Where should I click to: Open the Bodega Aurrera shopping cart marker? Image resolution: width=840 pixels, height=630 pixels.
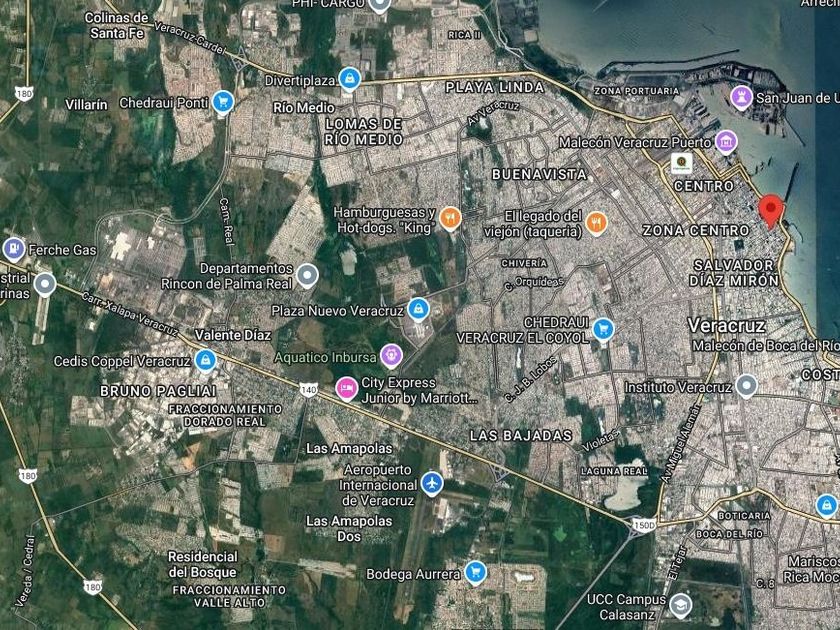pos(475,573)
